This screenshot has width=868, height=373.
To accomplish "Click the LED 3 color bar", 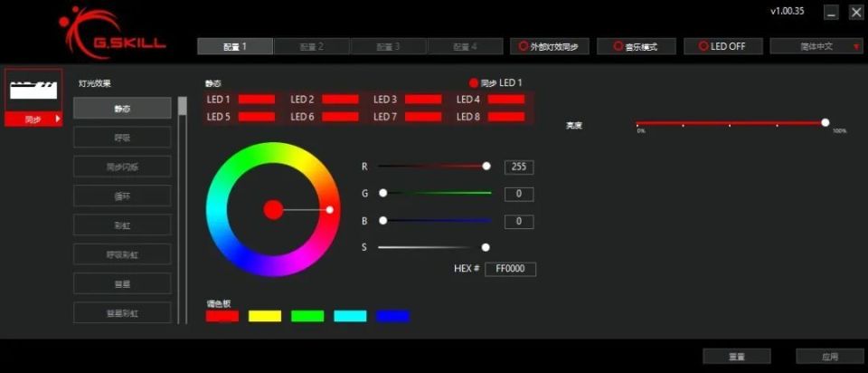I will tap(423, 100).
